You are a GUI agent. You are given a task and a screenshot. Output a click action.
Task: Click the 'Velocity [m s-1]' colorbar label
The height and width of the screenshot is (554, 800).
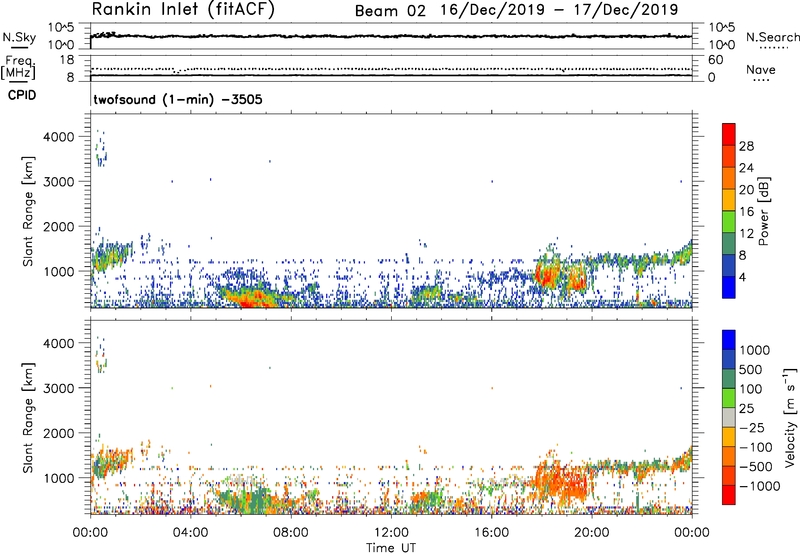(x=790, y=417)
